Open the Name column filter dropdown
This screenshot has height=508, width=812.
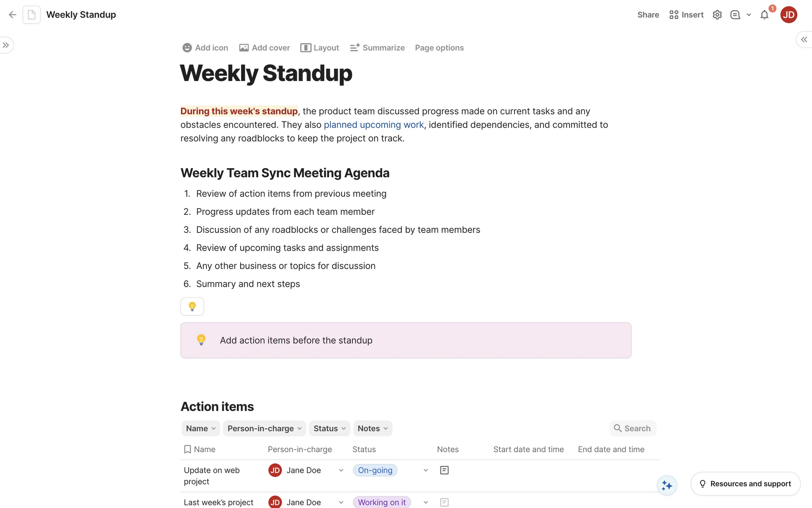click(x=200, y=428)
